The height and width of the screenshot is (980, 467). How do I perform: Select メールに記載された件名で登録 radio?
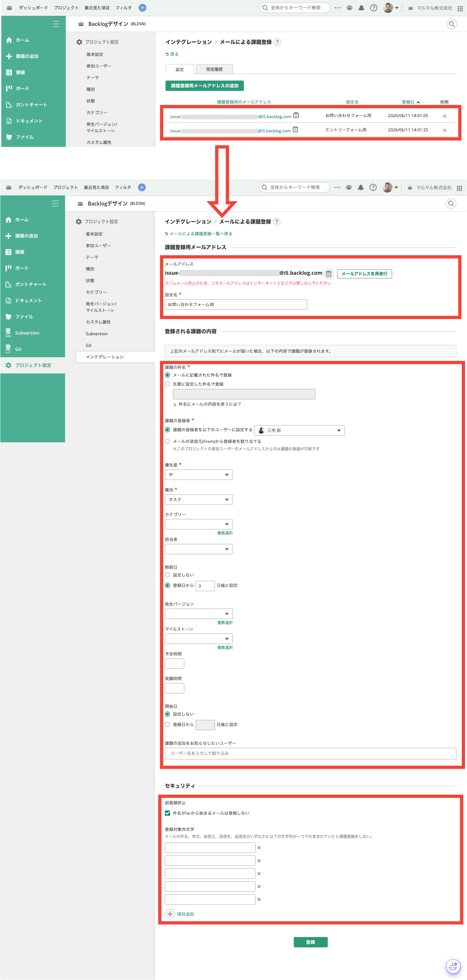tap(168, 375)
